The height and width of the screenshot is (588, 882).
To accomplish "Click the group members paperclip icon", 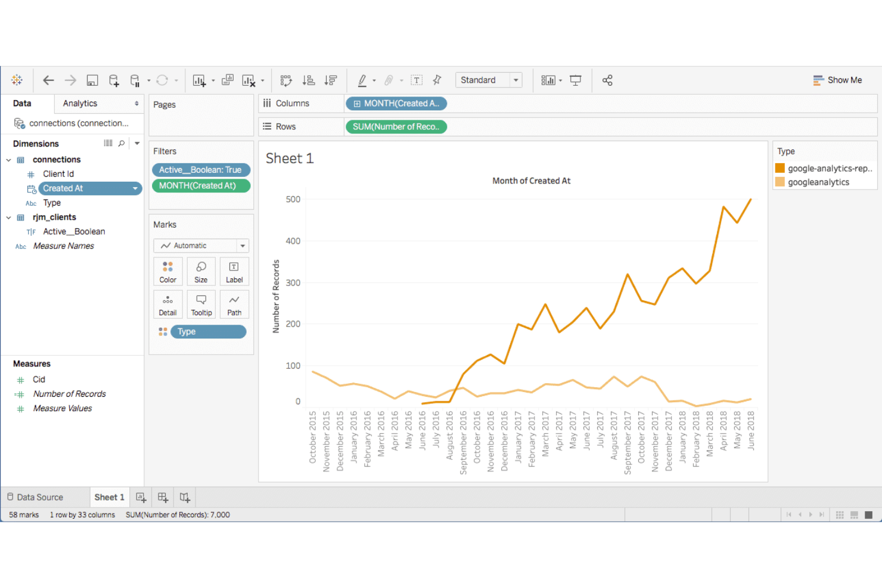I will (x=389, y=80).
